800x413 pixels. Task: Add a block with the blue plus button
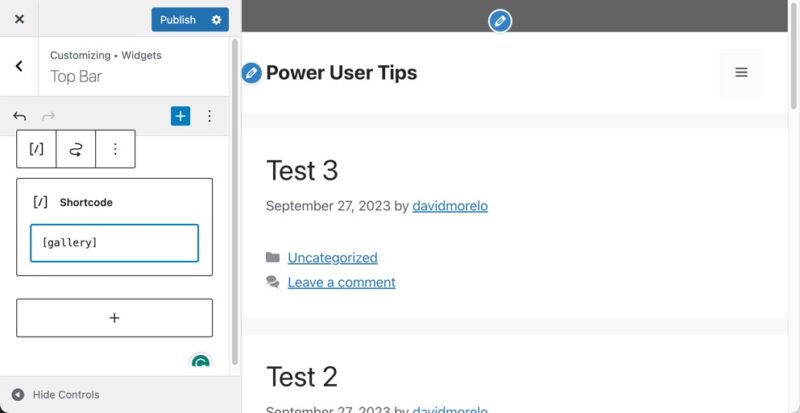(180, 116)
